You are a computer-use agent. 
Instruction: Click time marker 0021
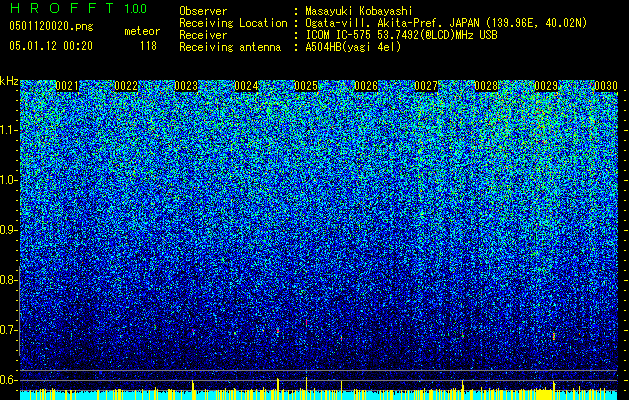[x=67, y=86]
